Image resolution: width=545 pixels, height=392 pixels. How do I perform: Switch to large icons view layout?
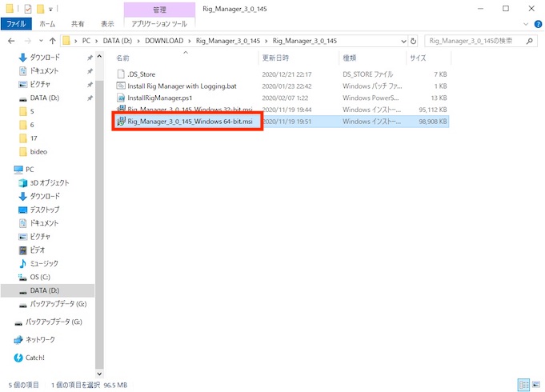tap(536, 385)
